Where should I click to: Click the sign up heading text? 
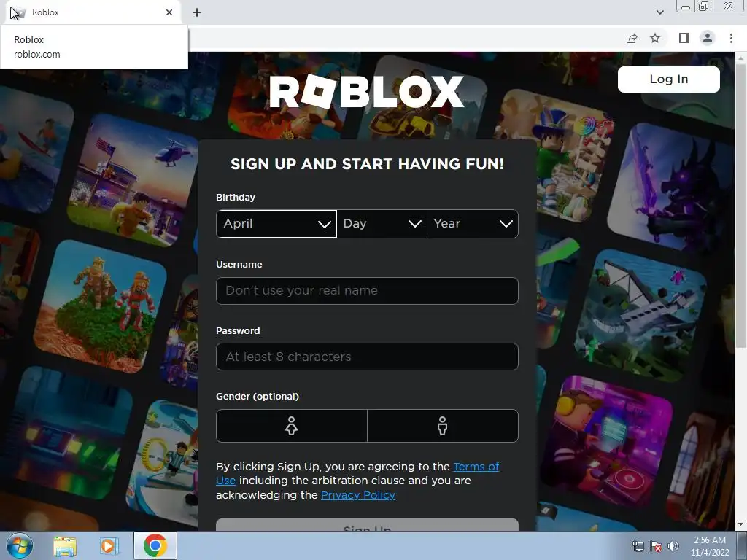coord(367,164)
